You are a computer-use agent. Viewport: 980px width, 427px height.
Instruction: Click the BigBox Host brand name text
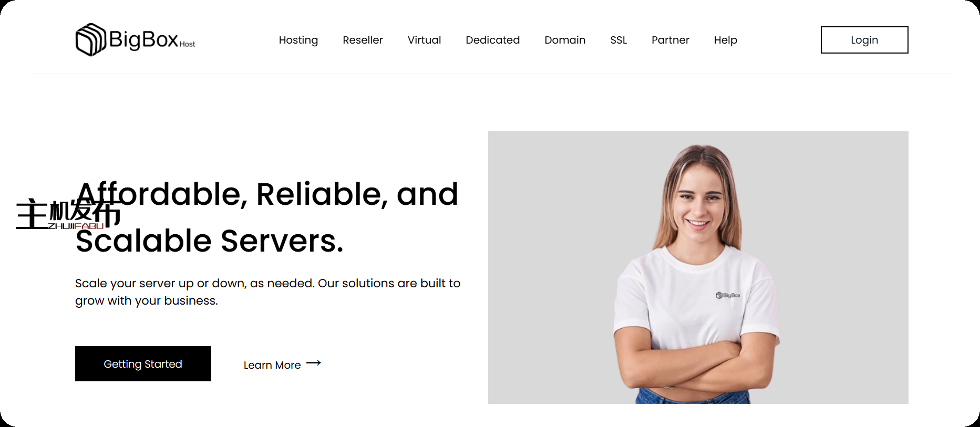coord(152,39)
